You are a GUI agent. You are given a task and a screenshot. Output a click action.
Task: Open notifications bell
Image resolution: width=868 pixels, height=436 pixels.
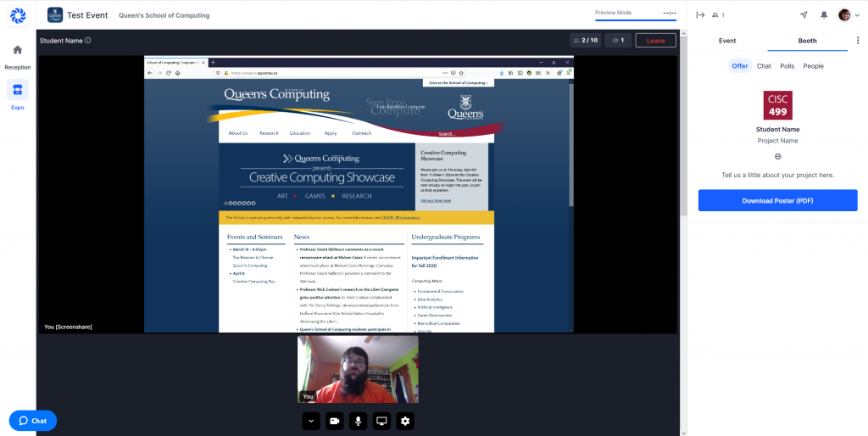824,15
